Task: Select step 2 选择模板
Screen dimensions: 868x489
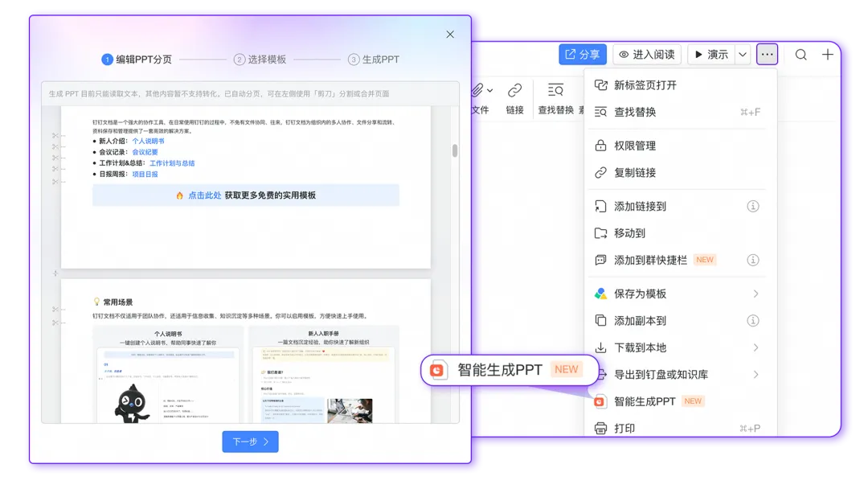Action: tap(260, 60)
